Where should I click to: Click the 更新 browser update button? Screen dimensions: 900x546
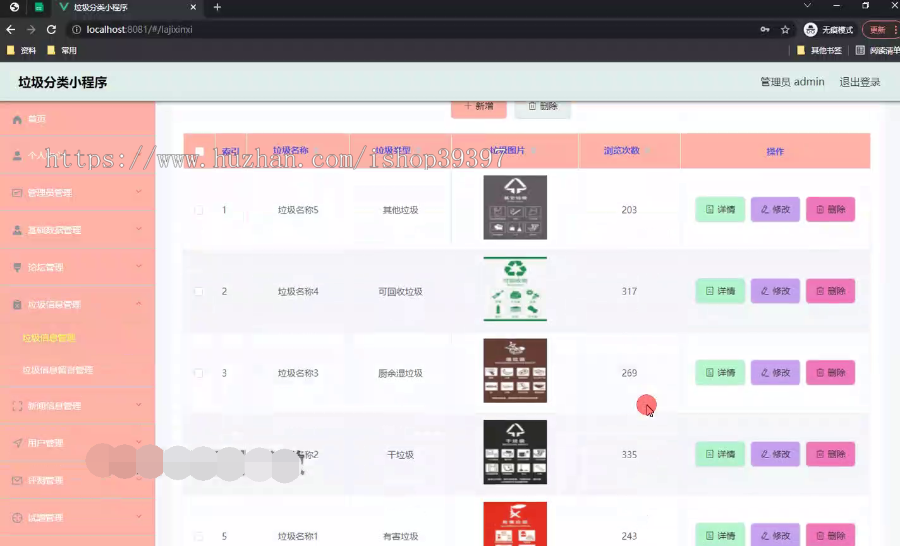879,29
